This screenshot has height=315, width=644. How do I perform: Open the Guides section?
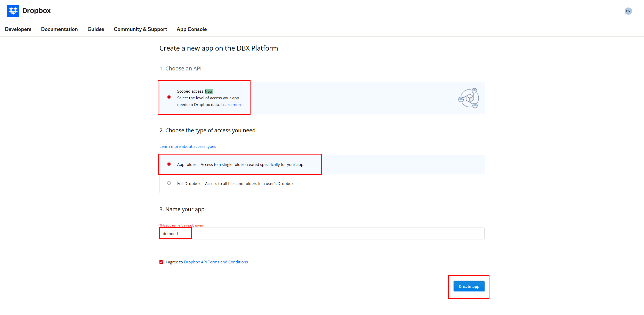tap(96, 29)
